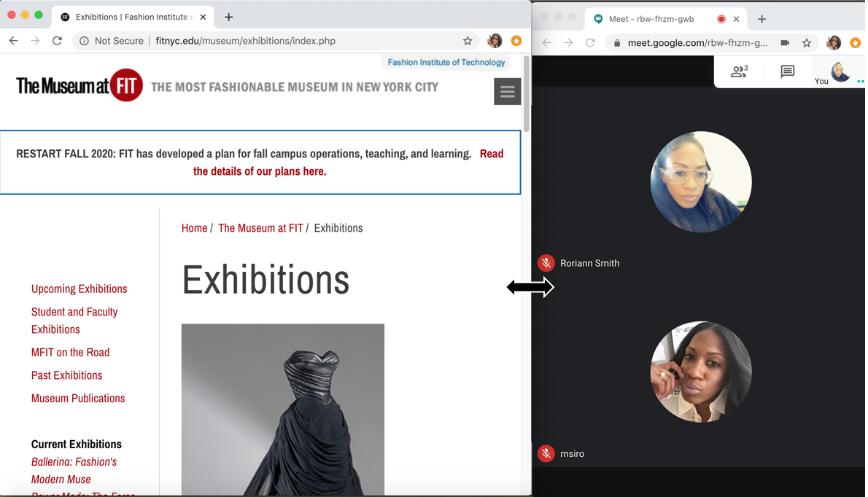The width and height of the screenshot is (868, 497).
Task: Open the hamburger menu on museum site
Action: click(507, 92)
